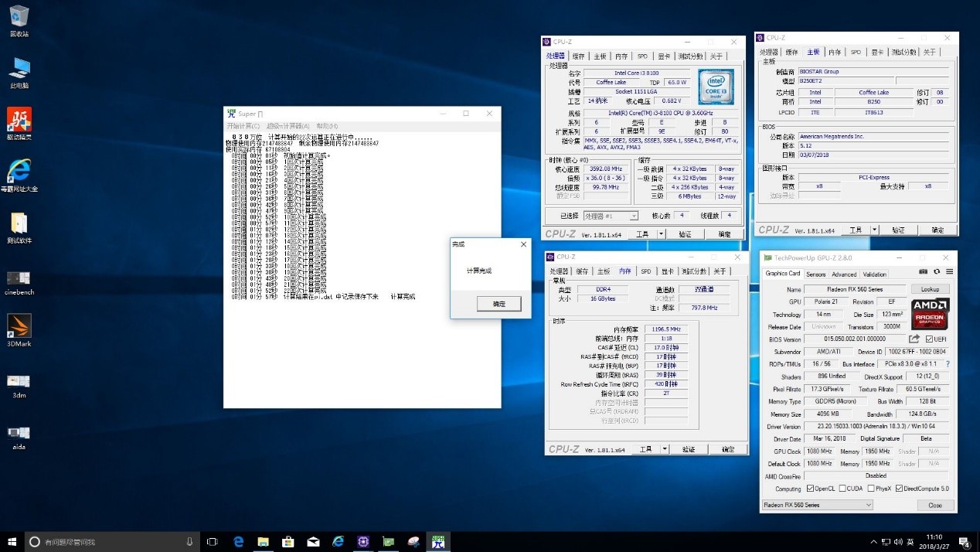Switch to the SPD tab in CPU-Z
Image resolution: width=980 pixels, height=552 pixels.
642,56
